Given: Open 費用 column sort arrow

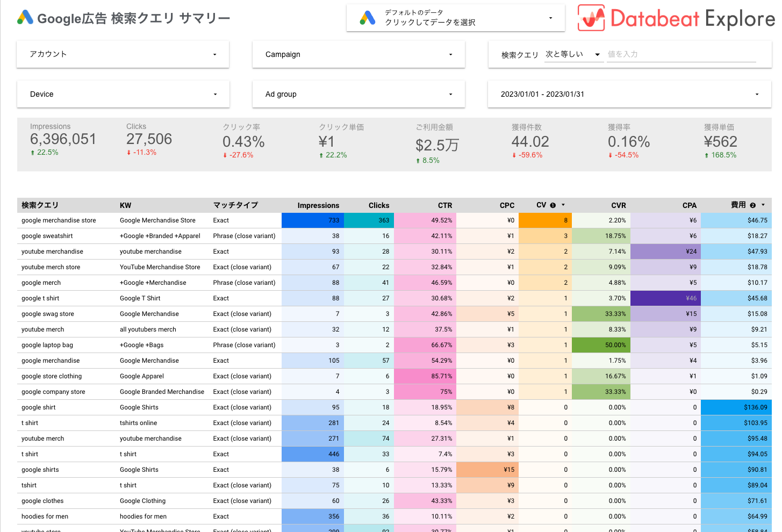Looking at the screenshot, I should (x=763, y=205).
